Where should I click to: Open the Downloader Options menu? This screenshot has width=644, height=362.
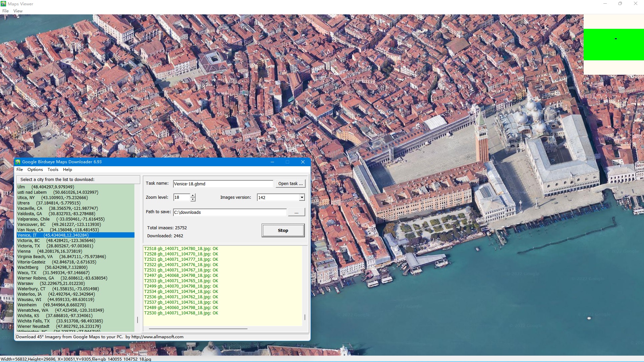pyautogui.click(x=35, y=170)
